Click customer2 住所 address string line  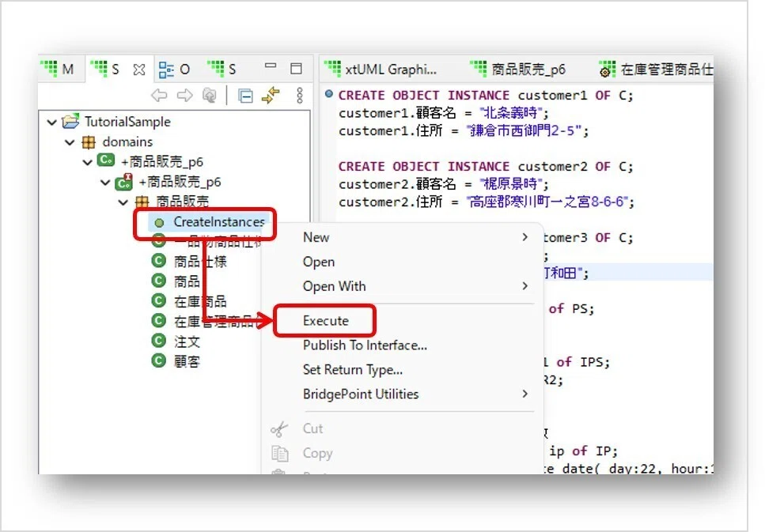487,202
